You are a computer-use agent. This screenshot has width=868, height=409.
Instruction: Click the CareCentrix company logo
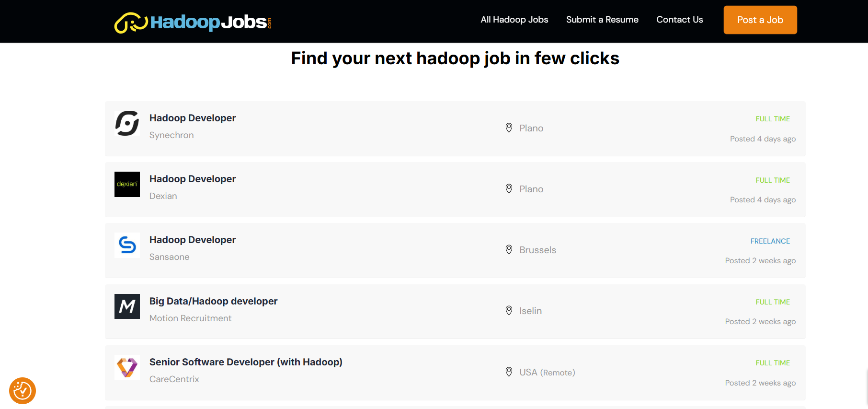[127, 367]
